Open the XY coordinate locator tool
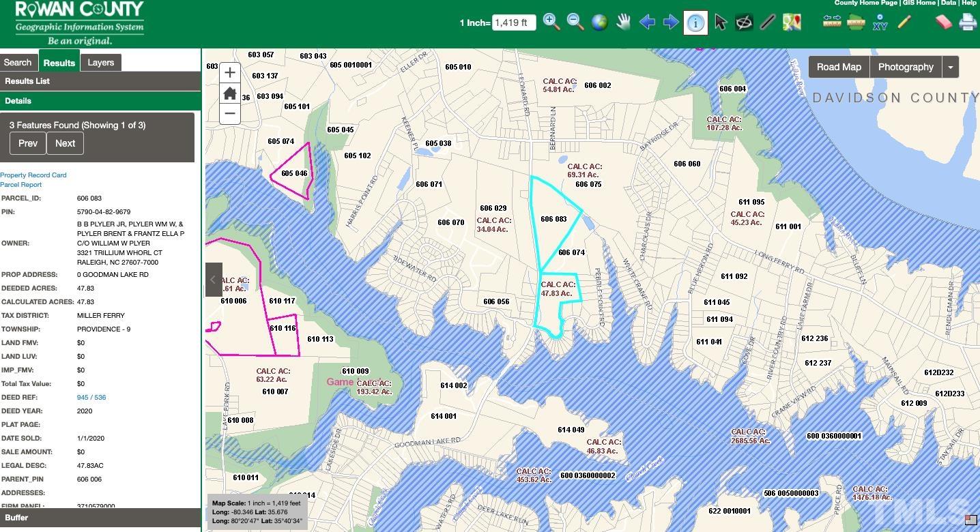This screenshot has height=532, width=980. 880,22
